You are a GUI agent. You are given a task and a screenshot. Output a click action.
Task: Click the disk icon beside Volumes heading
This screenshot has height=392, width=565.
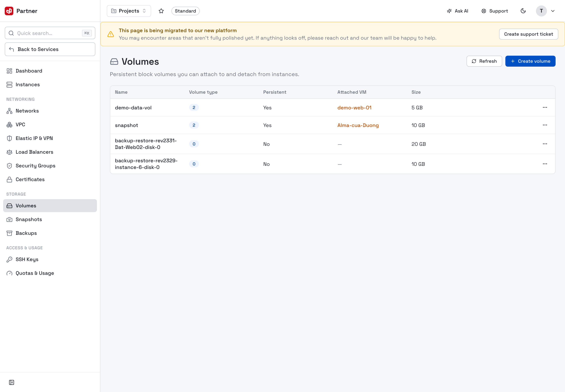tap(114, 62)
